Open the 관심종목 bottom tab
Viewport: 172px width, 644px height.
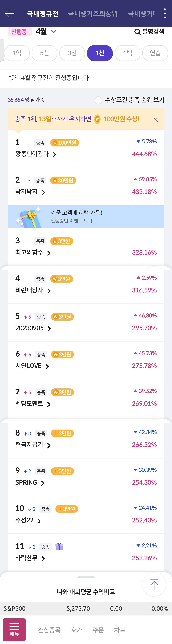[x=49, y=630]
